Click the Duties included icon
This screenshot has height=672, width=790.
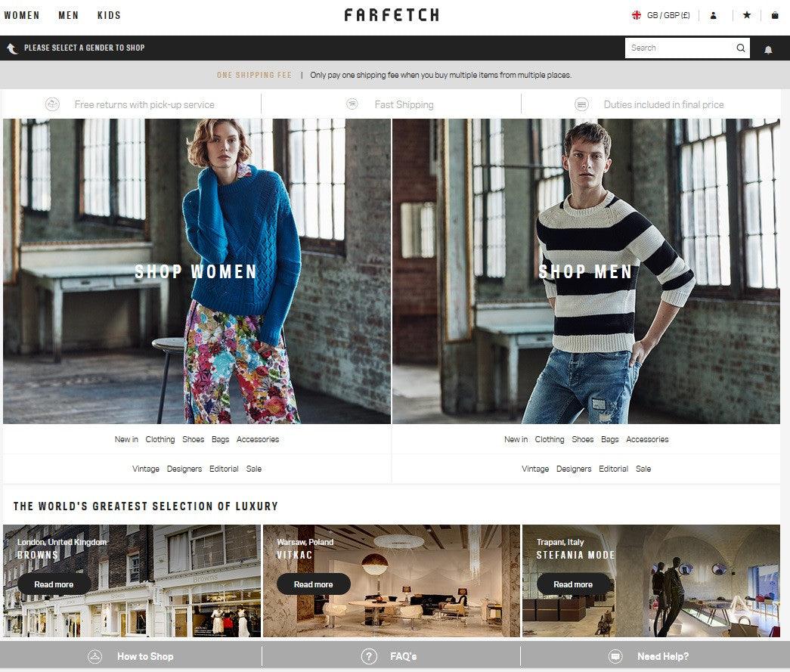point(581,104)
